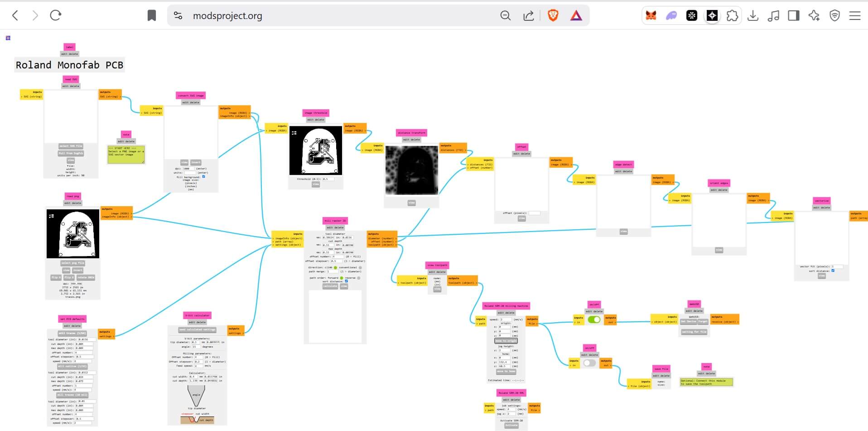Open the browser hamburger menu
This screenshot has width=868, height=431.
pos(855,16)
